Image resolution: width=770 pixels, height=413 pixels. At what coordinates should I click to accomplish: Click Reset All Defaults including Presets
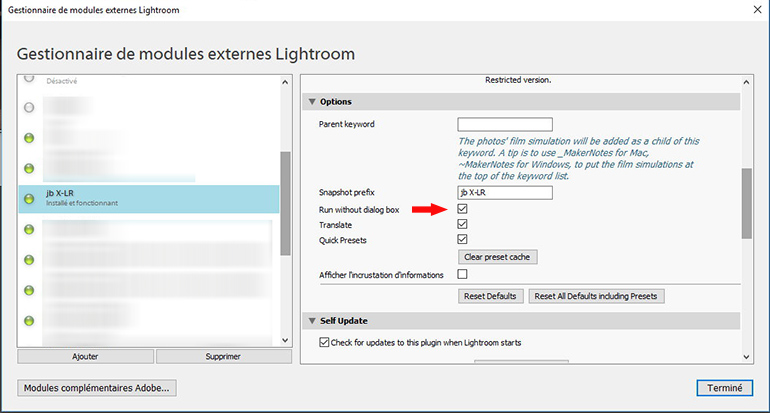click(x=597, y=296)
